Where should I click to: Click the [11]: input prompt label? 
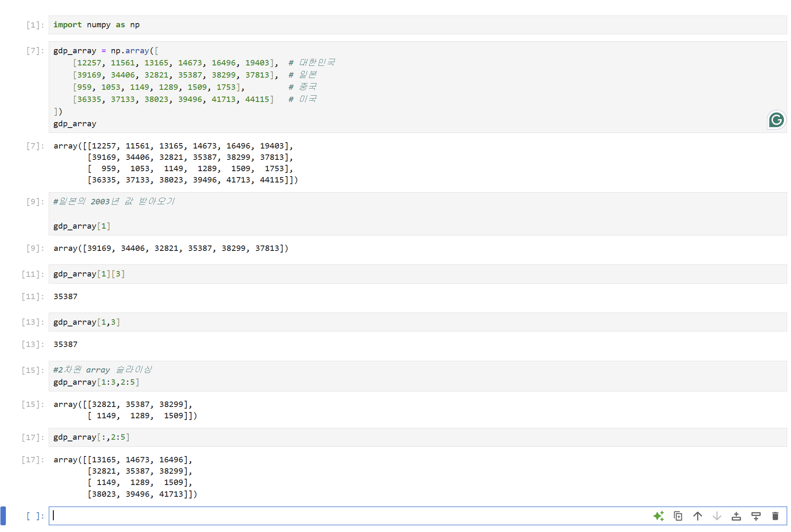(33, 274)
